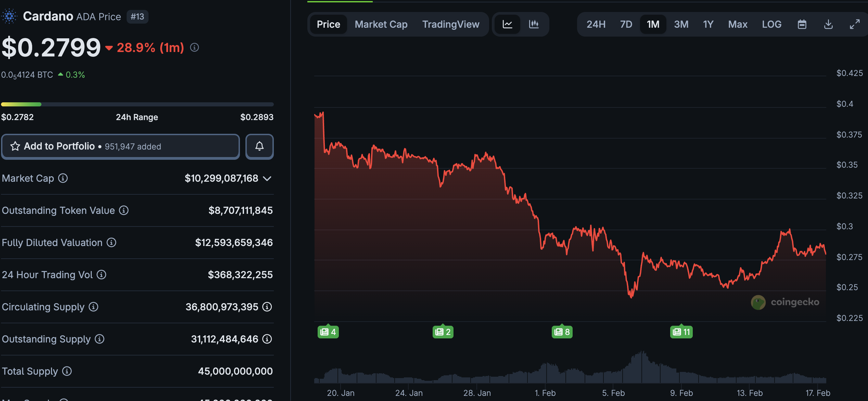Show Outstanding Token Value info icon

124,210
